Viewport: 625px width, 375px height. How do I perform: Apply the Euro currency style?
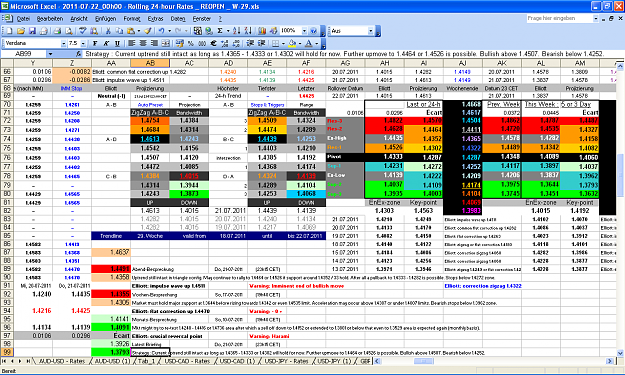(x=213, y=43)
